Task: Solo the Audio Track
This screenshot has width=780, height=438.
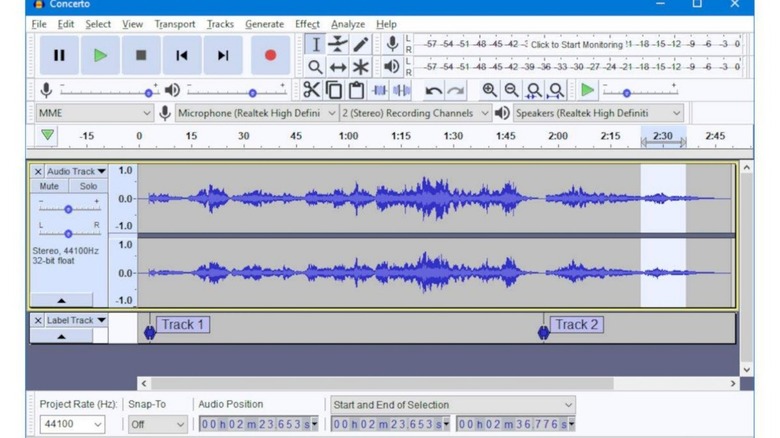Action: 88,187
